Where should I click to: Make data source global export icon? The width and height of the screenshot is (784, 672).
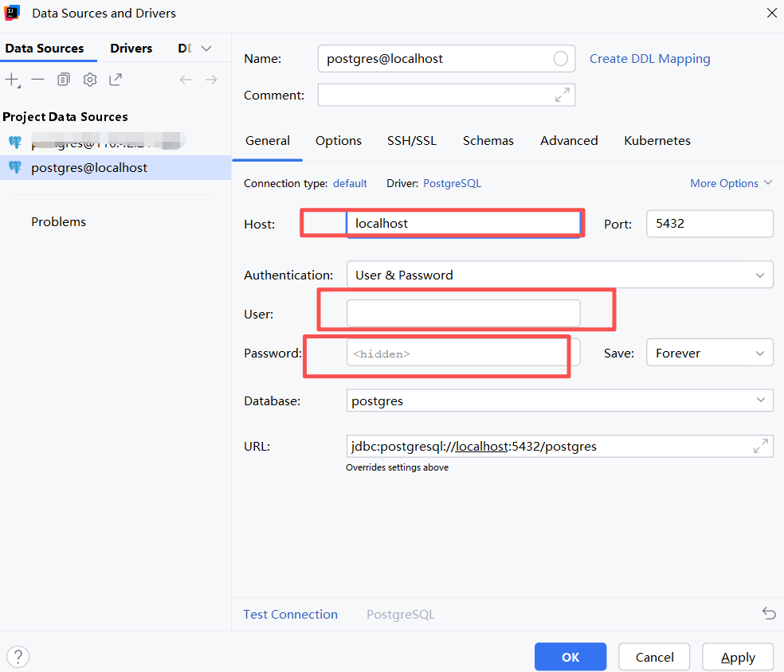click(x=116, y=80)
